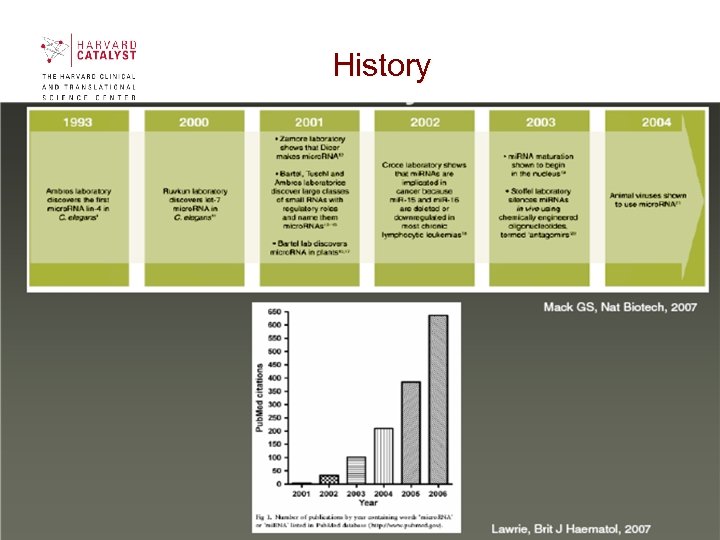
Task: Click the PubMed citations bar chart
Action: [x=356, y=417]
